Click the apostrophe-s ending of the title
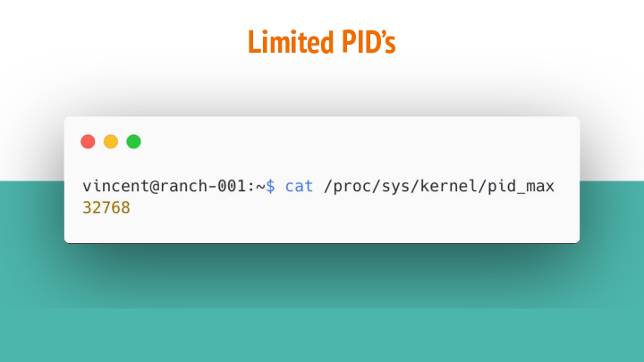The height and width of the screenshot is (362, 644). point(388,40)
